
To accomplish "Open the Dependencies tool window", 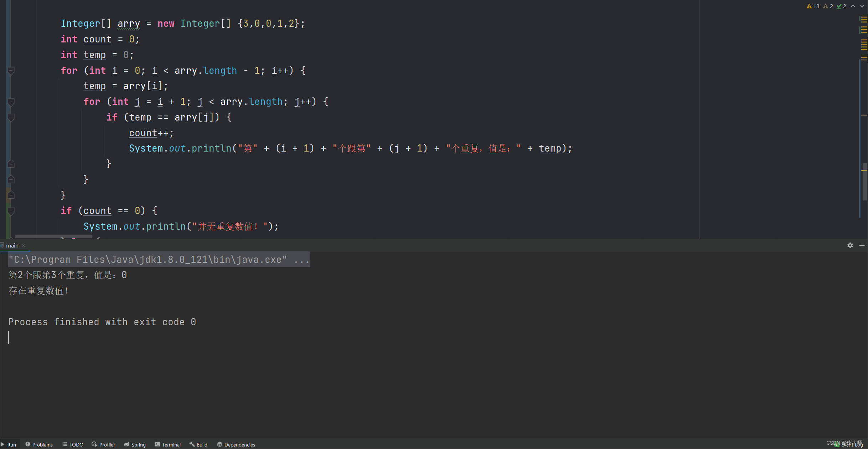I will click(236, 444).
